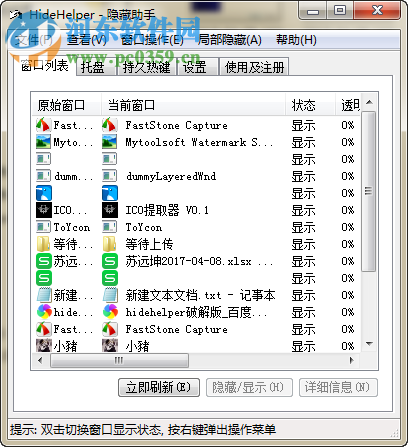Select the 新建文本文档.txt - 记事本 text
The height and width of the screenshot is (447, 408).
click(200, 295)
